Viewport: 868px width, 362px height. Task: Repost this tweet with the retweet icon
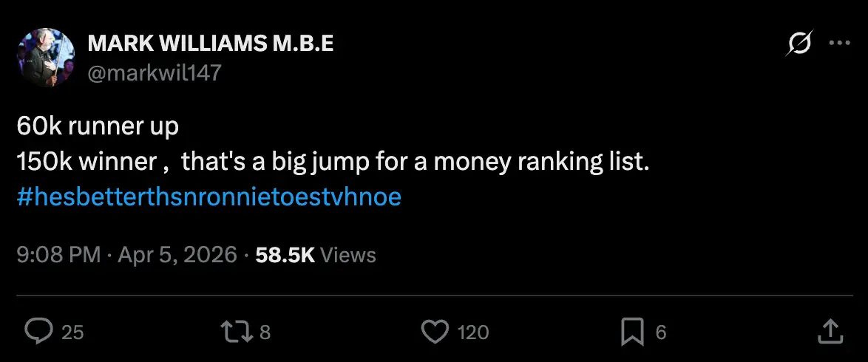(x=237, y=332)
